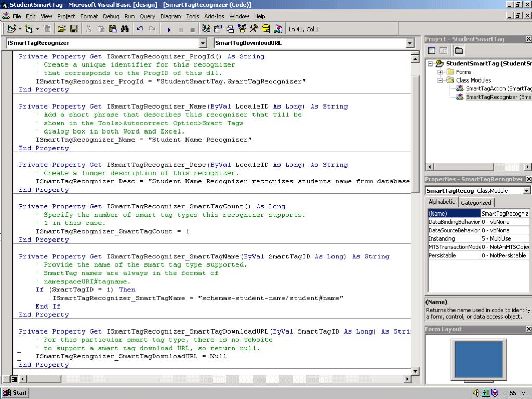Screen dimensions: 532x399
Task: Click View Code icon in Project panel
Action: pos(432,50)
